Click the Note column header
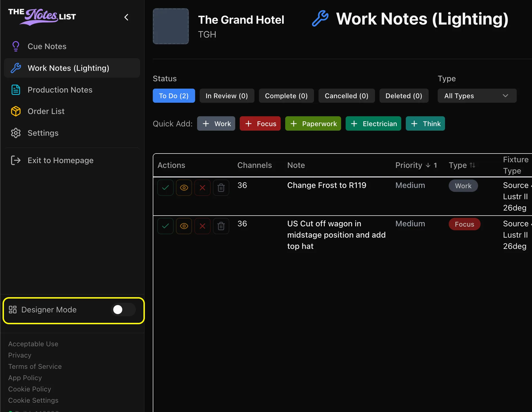The width and height of the screenshot is (532, 412). pos(296,165)
